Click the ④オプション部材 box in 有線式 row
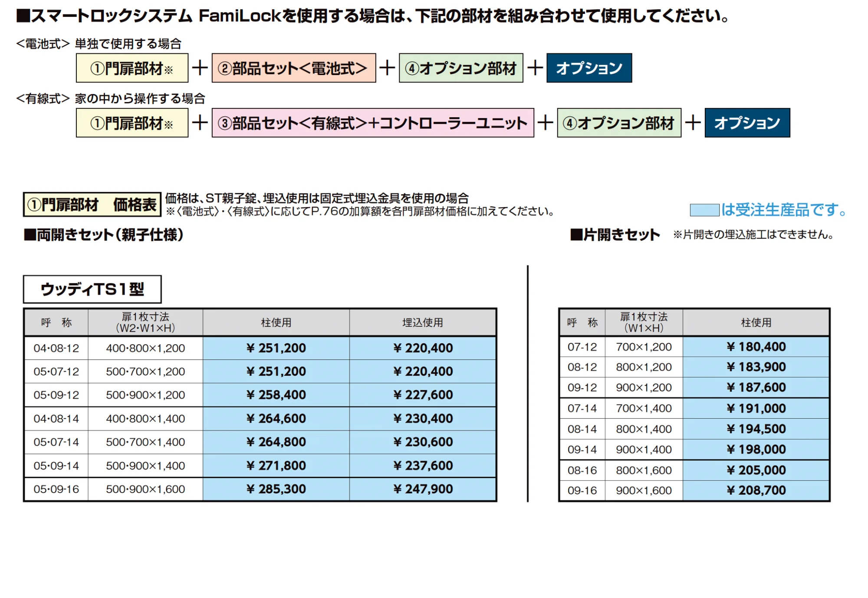 [619, 123]
